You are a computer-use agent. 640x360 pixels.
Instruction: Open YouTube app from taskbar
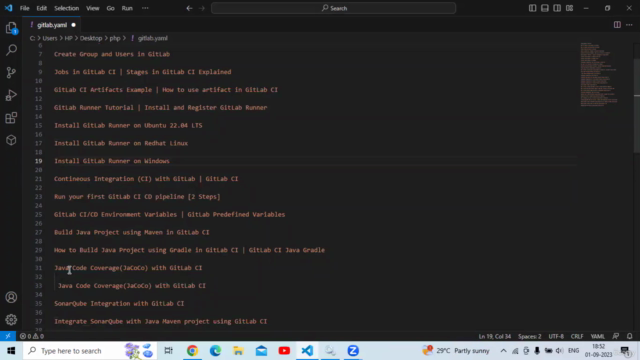pos(284,351)
